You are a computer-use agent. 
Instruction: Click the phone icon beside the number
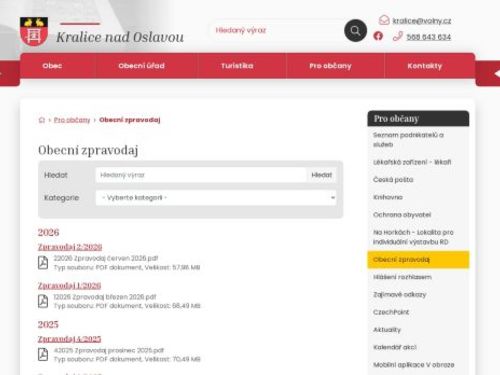pos(398,36)
